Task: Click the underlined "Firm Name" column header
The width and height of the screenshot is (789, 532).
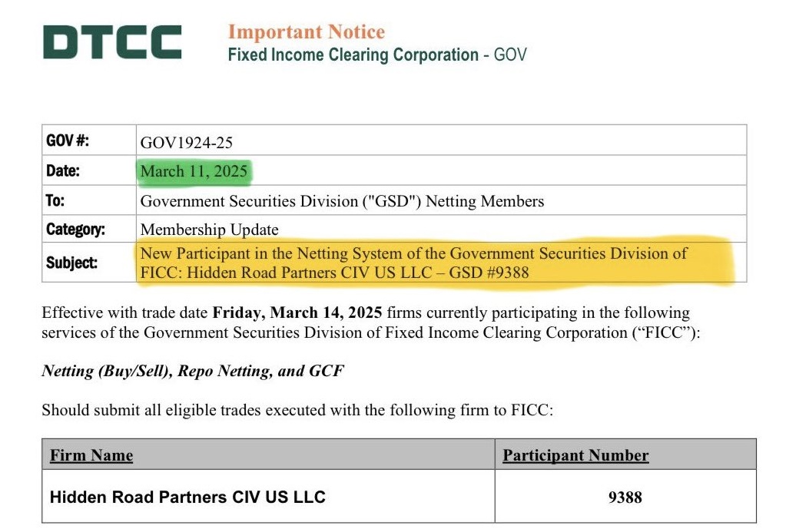Action: point(91,455)
